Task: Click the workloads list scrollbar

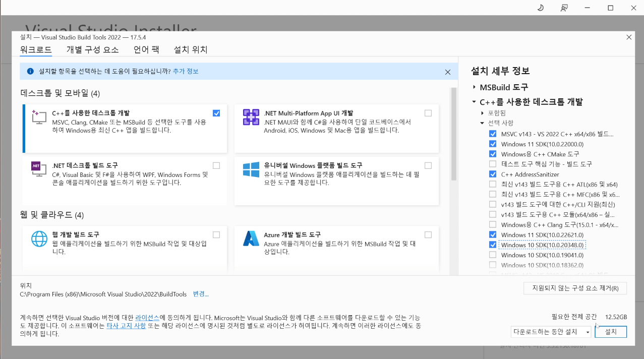Action: point(454,134)
